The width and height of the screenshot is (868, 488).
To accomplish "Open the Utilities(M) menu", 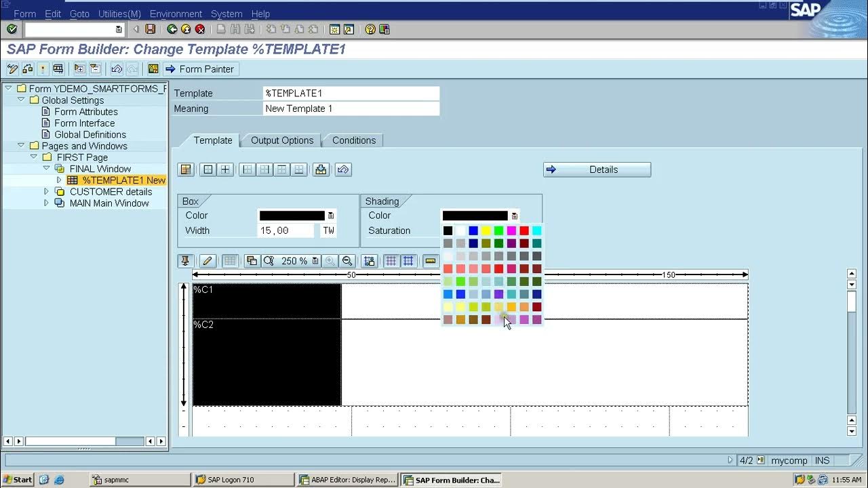I will click(x=119, y=14).
